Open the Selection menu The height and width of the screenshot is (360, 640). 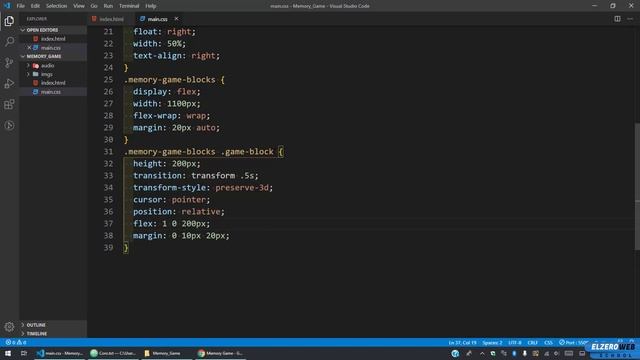pos(56,6)
